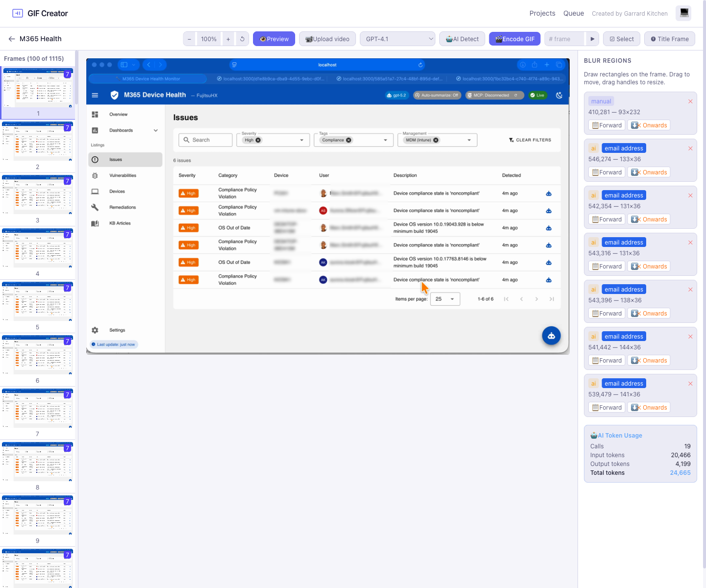Expand the Dashboards section in the preview sidebar
Screen dimensions: 706x588
tap(155, 130)
